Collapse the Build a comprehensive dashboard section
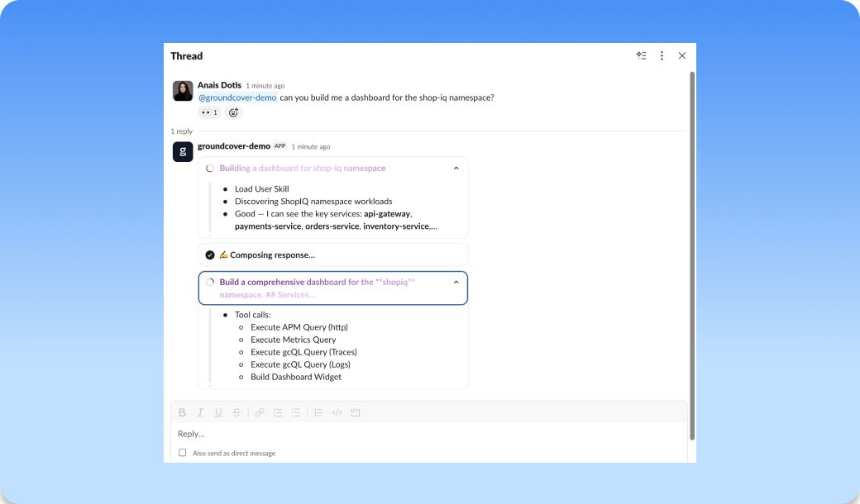 pos(456,282)
